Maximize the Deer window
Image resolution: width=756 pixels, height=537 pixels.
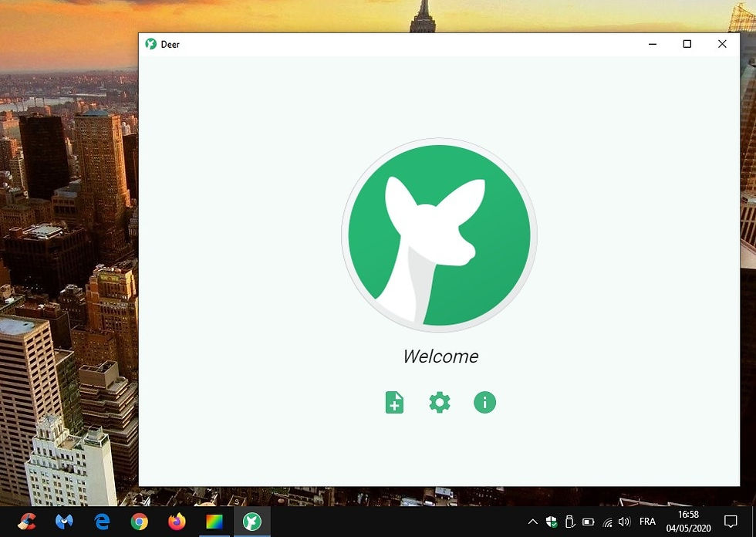[x=687, y=44]
